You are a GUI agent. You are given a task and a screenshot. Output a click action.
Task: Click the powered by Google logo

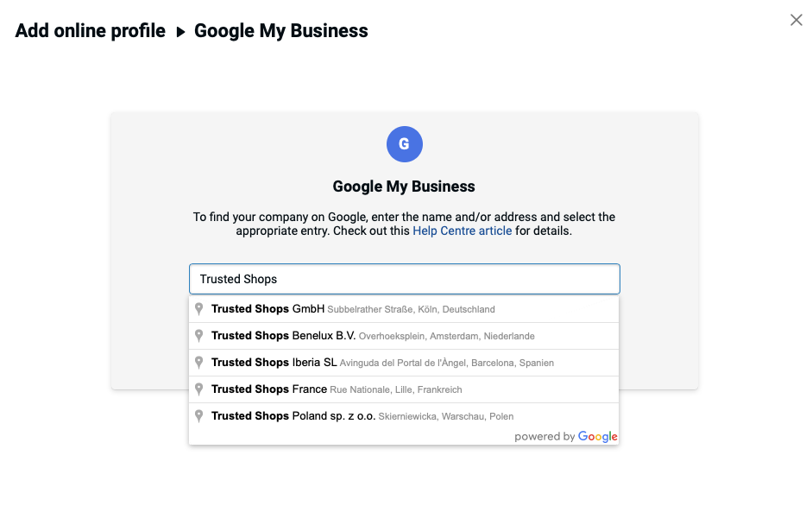click(x=566, y=437)
